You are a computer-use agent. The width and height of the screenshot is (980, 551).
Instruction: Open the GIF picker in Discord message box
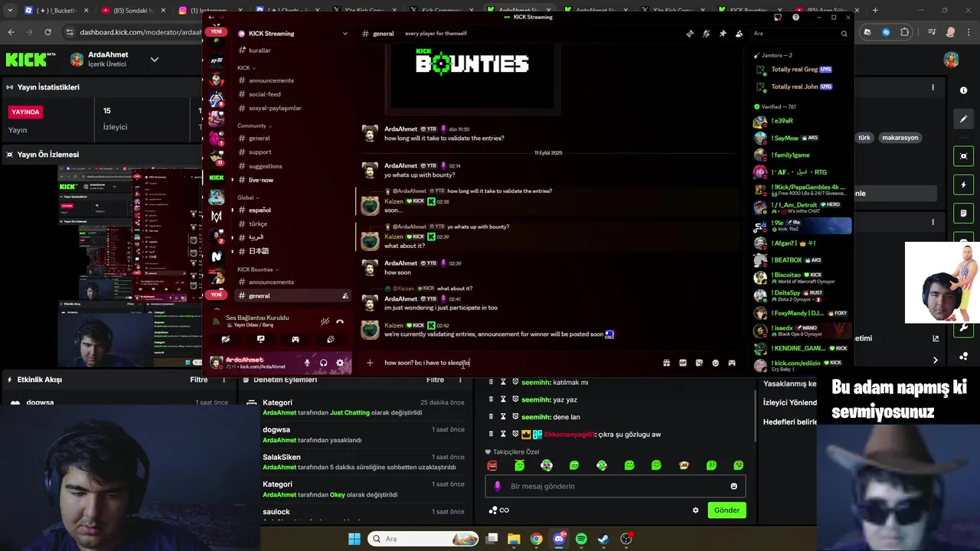pos(683,363)
